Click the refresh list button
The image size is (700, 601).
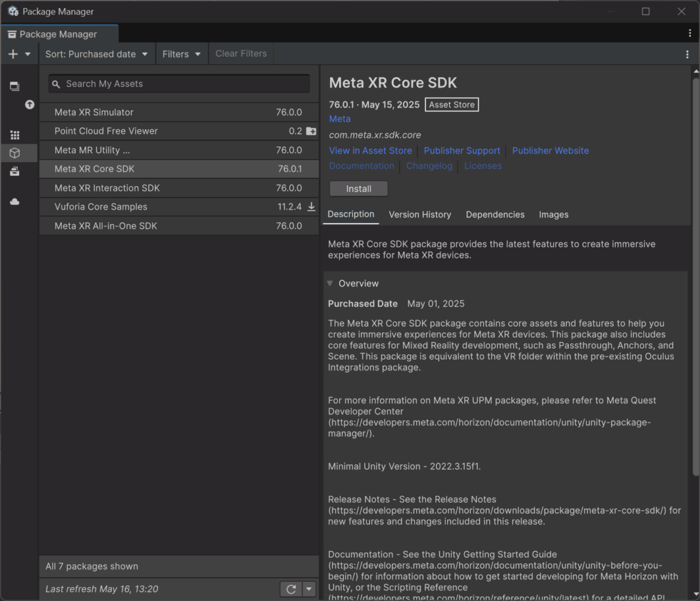[291, 589]
